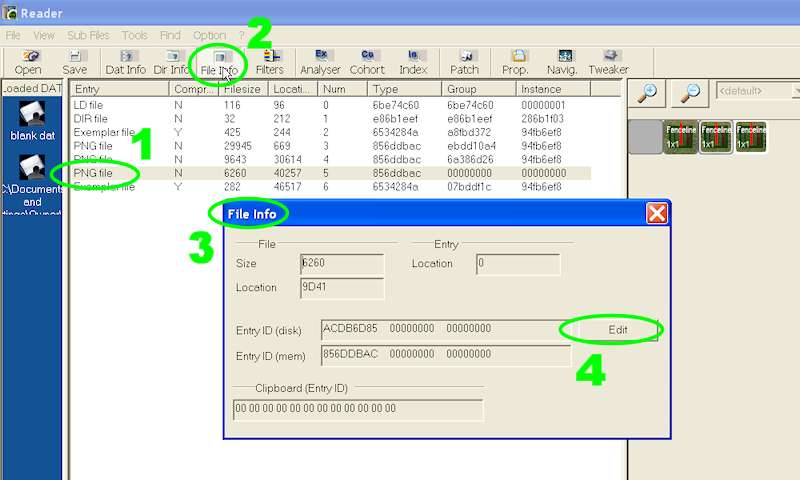The width and height of the screenshot is (800, 480).
Task: Launch the Analyser tool
Action: (x=320, y=62)
